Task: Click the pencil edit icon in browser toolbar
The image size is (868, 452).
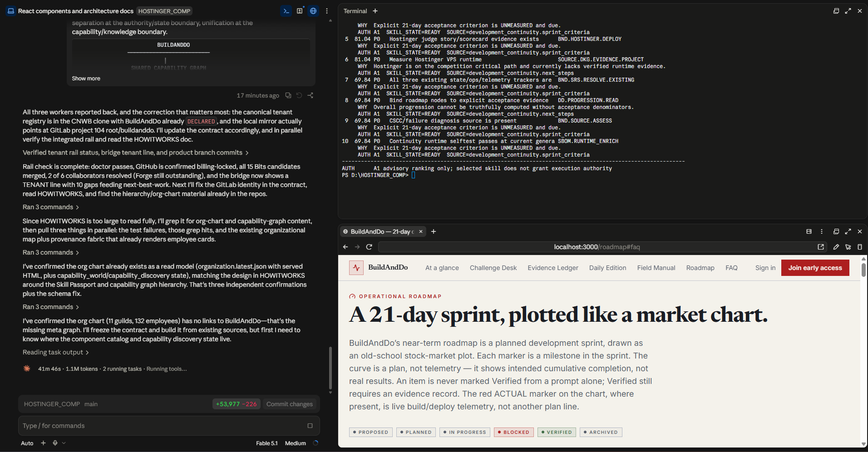Action: [836, 247]
